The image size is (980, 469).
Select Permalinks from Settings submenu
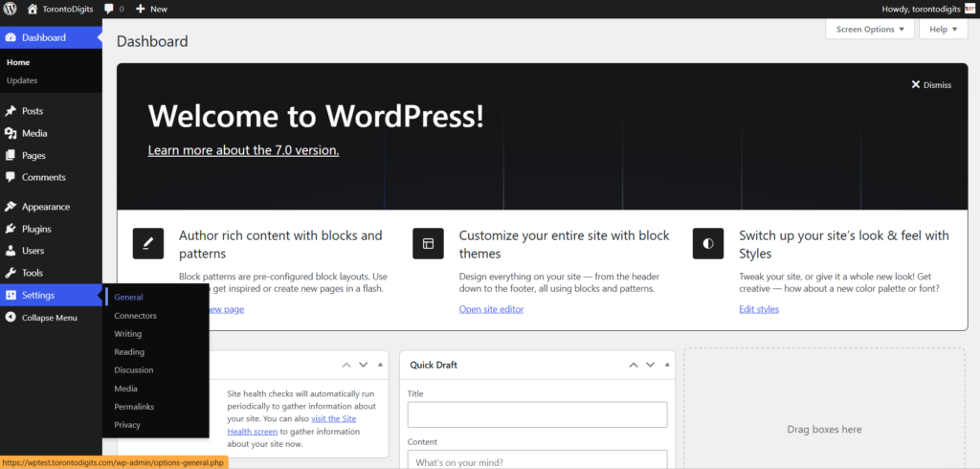134,407
